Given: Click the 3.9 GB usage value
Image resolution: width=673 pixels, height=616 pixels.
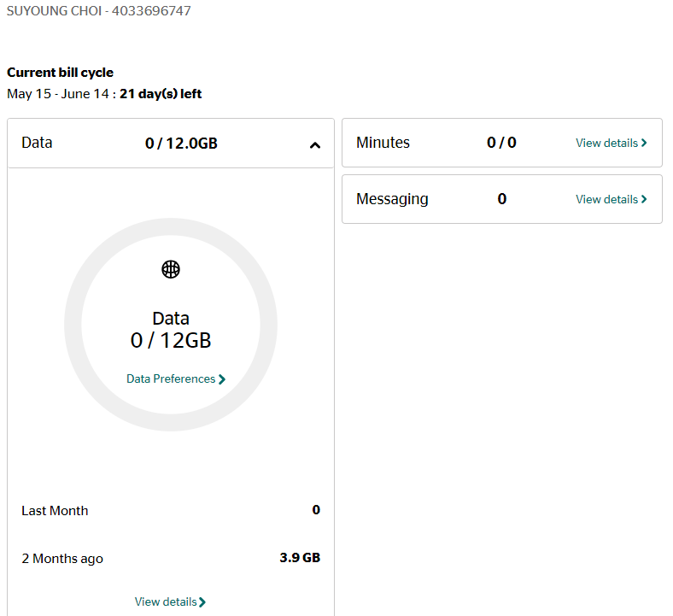Looking at the screenshot, I should tap(300, 558).
